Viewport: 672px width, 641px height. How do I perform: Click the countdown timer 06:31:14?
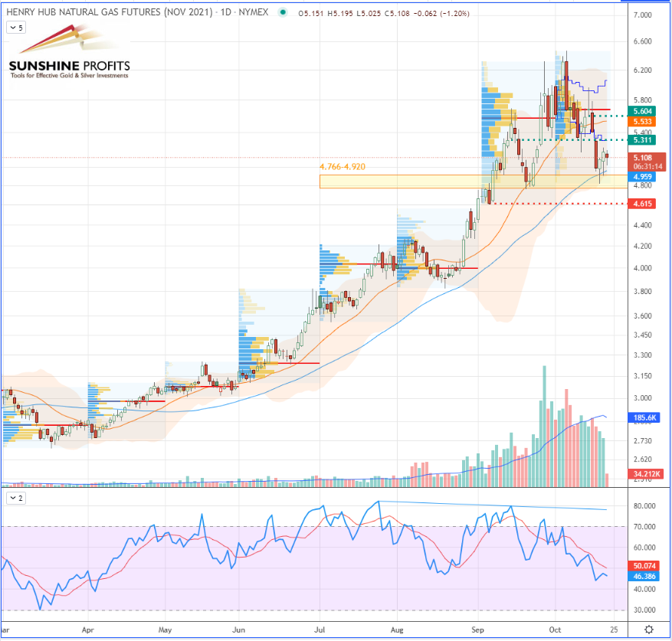647,166
